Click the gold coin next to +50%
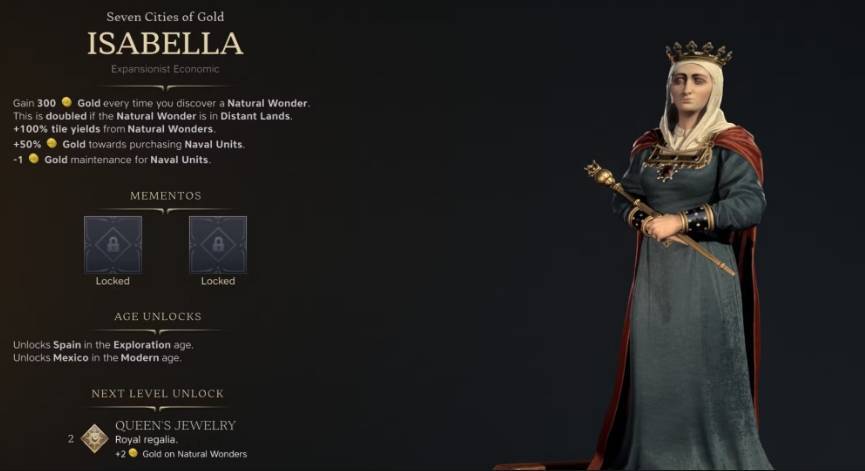The width and height of the screenshot is (865, 471). [x=52, y=143]
